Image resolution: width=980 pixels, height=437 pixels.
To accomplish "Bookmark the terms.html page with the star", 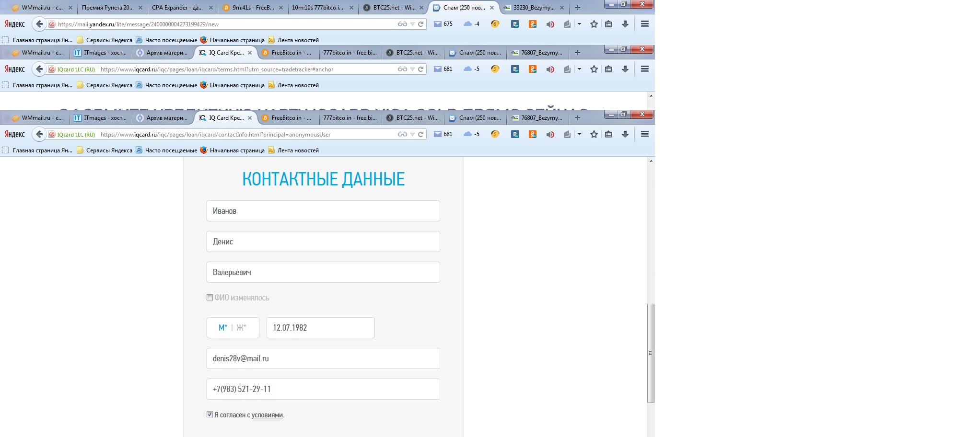I will point(594,69).
